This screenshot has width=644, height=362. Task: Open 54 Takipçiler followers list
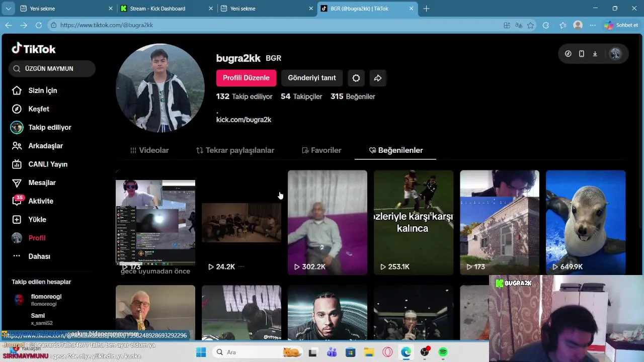click(301, 97)
